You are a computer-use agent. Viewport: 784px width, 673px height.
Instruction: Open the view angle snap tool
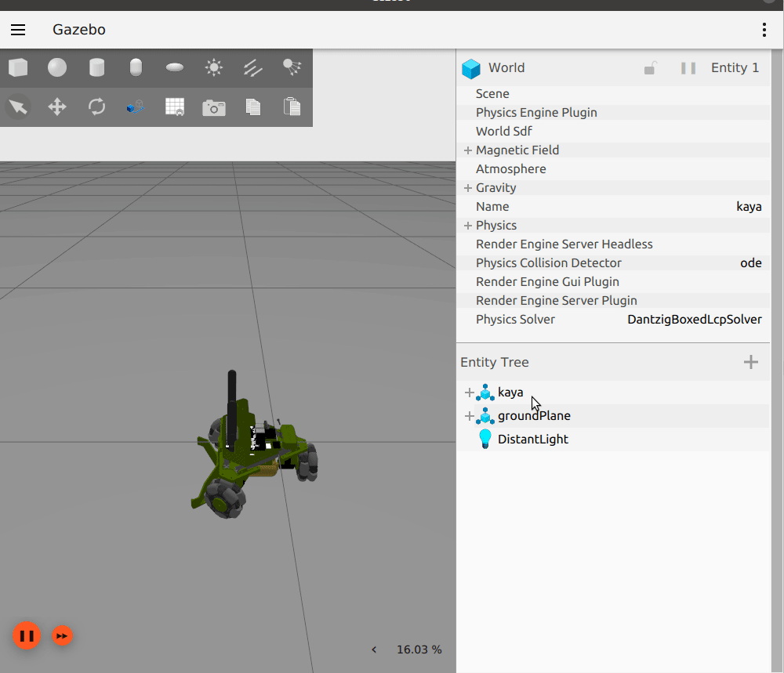tap(136, 107)
